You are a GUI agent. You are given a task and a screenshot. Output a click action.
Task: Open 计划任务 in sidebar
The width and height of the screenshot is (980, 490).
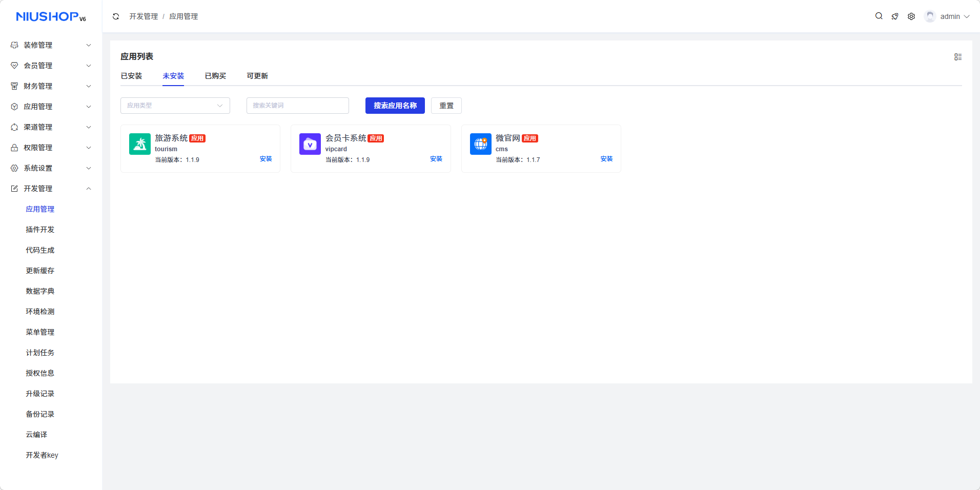click(x=40, y=353)
